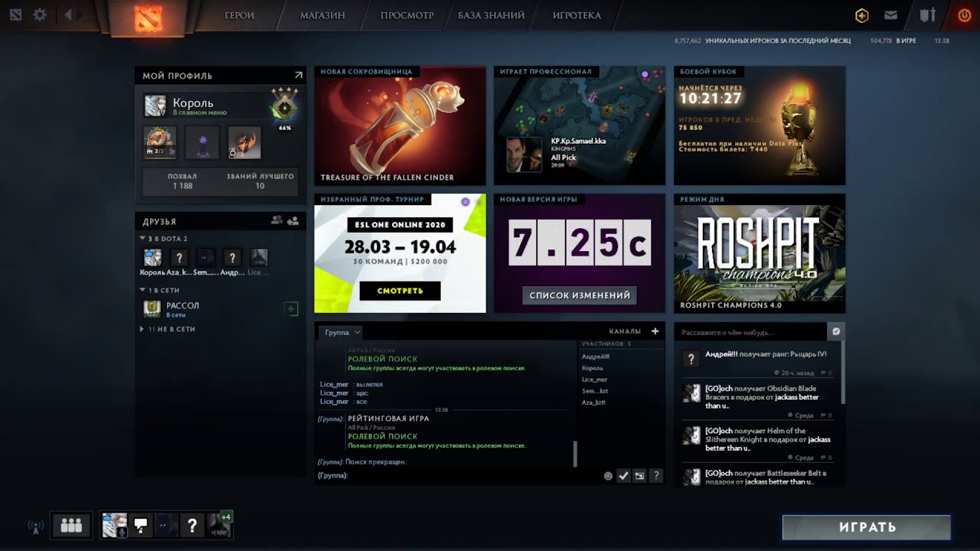Open the Helm of the Slithereen Knight post
Viewport: 980px width, 551px height.
[756, 444]
